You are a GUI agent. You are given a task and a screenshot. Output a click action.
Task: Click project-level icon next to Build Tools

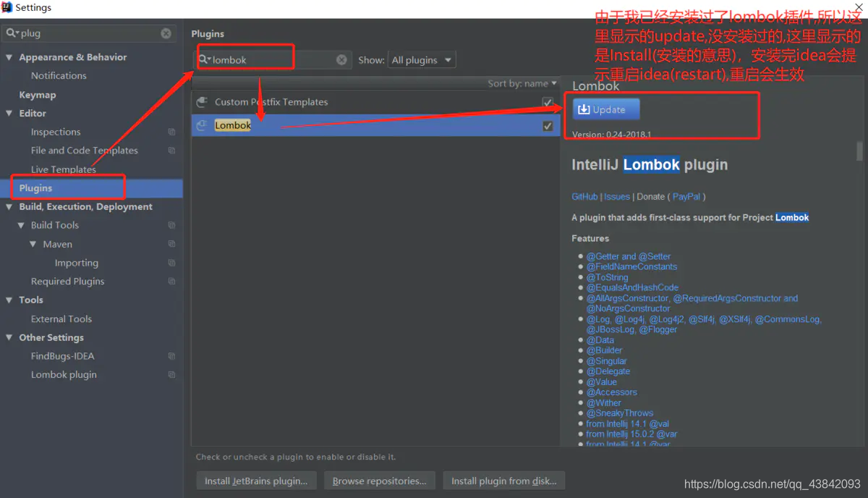[171, 226]
